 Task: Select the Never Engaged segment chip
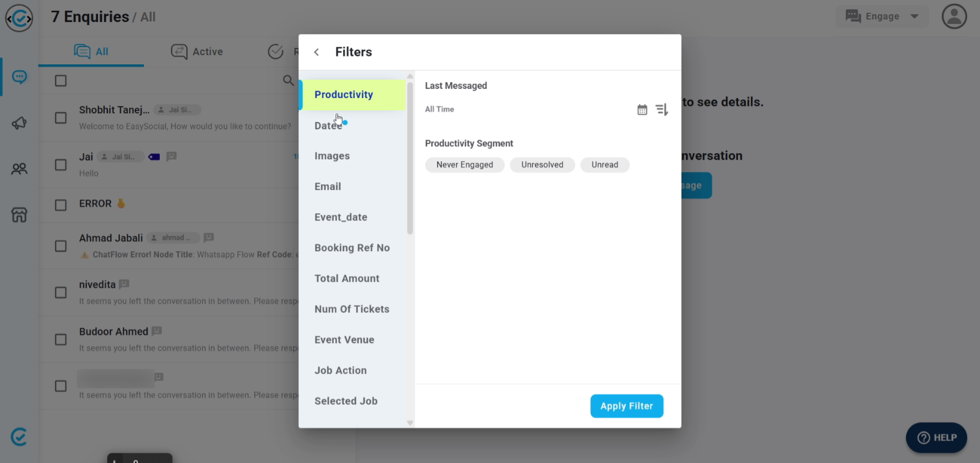[x=464, y=165]
